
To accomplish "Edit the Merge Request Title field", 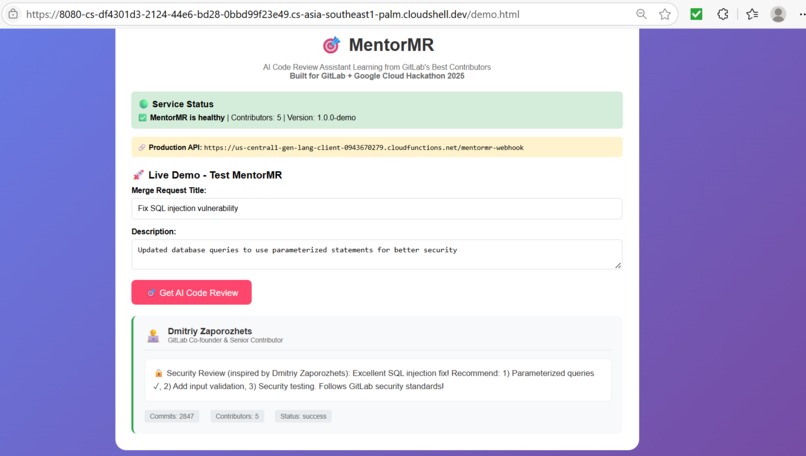I will point(377,209).
